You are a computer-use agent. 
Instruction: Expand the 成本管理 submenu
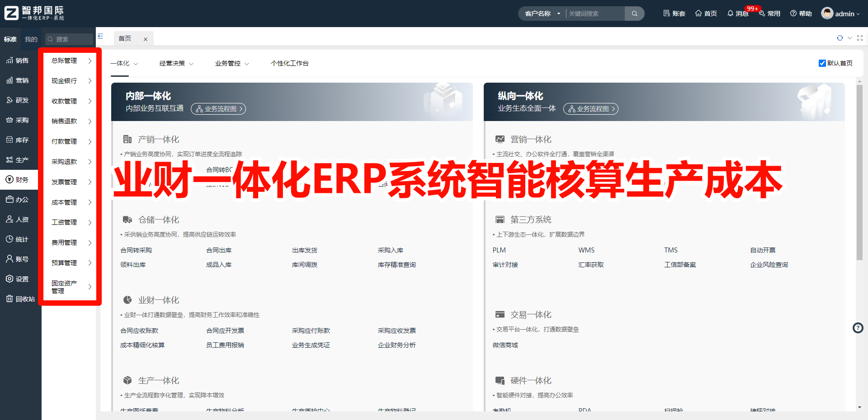(71, 202)
